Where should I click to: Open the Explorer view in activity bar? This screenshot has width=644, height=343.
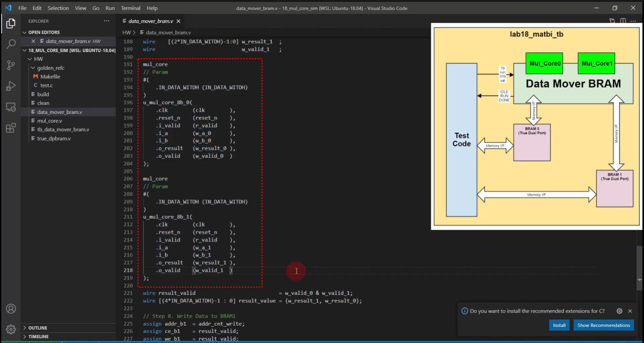pos(11,24)
